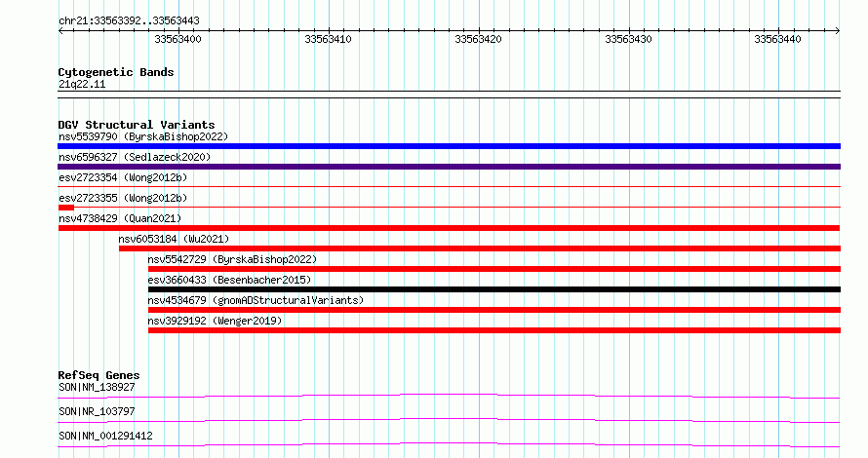Image resolution: width=868 pixels, height=458 pixels.
Task: Select the red nsv5542729 variant bar
Action: [x=493, y=269]
